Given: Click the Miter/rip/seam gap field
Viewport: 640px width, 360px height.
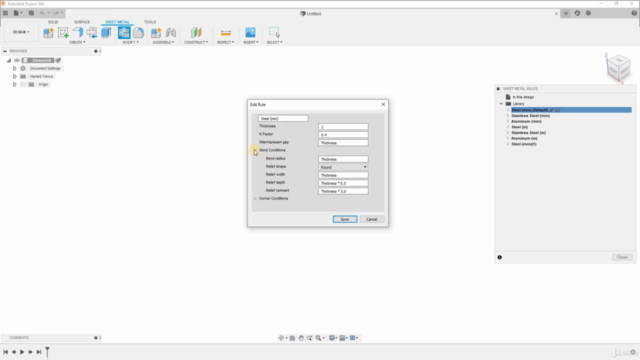Looking at the screenshot, I should point(343,143).
